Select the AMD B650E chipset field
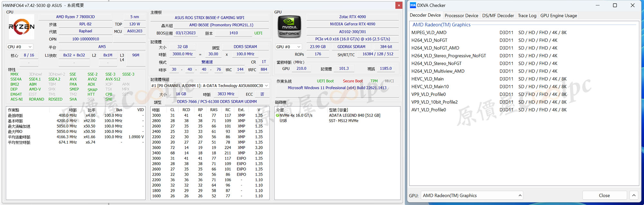Image resolution: width=644 pixels, height=205 pixels. click(x=221, y=25)
